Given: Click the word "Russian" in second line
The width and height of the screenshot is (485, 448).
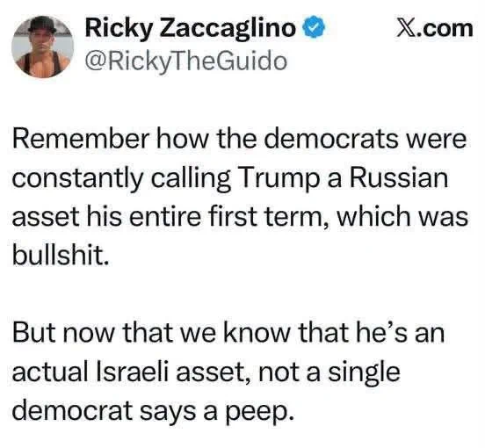Looking at the screenshot, I should (x=399, y=177).
